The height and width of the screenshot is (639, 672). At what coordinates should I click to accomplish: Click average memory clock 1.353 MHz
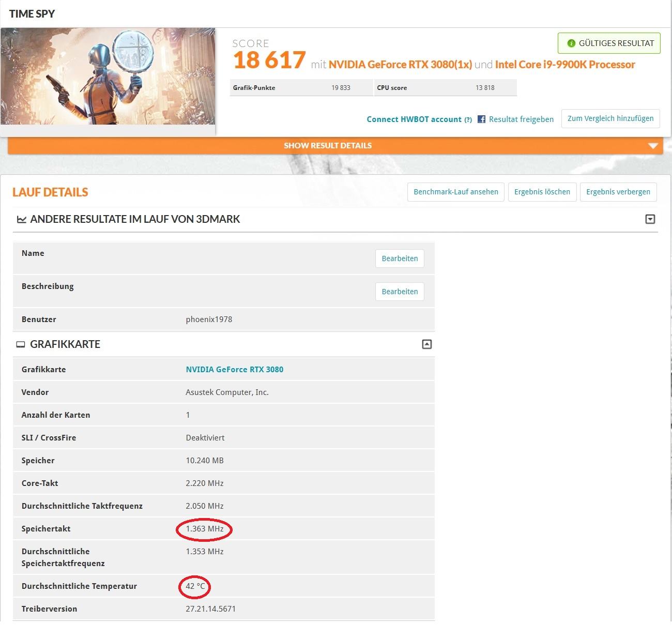coord(205,552)
